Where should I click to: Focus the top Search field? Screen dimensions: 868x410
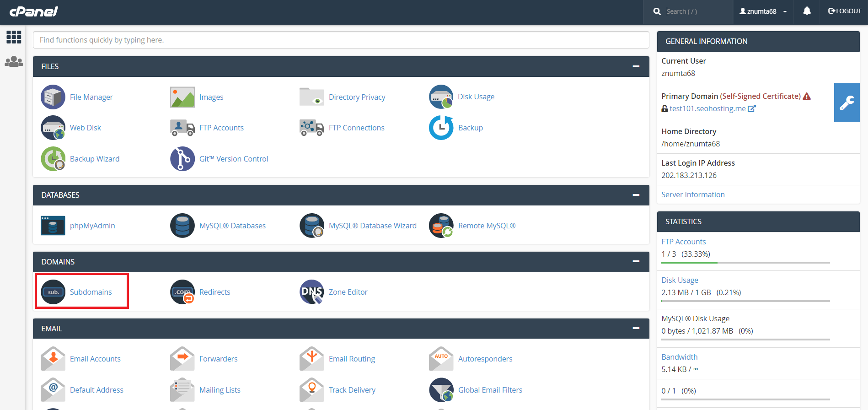click(x=697, y=11)
